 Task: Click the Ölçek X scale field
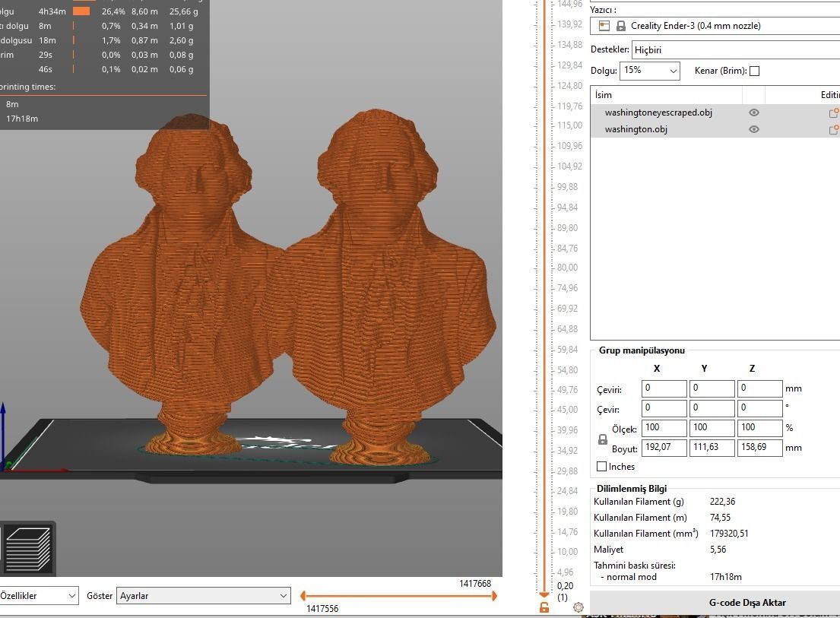point(664,427)
